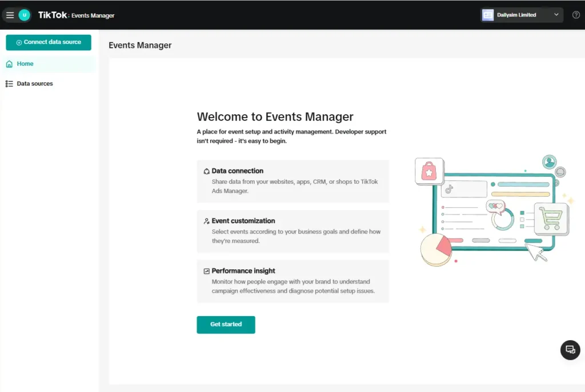Click the Home house icon
585x392 pixels.
coord(9,64)
